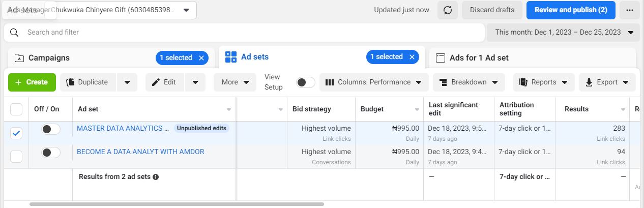This screenshot has width=644, height=208.
Task: Open the three-dots more options menu
Action: pyautogui.click(x=630, y=10)
